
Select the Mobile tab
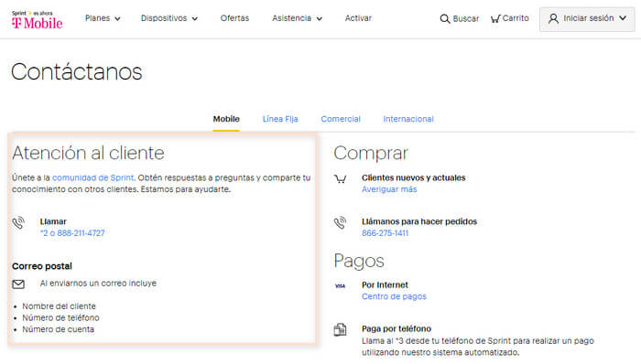226,119
